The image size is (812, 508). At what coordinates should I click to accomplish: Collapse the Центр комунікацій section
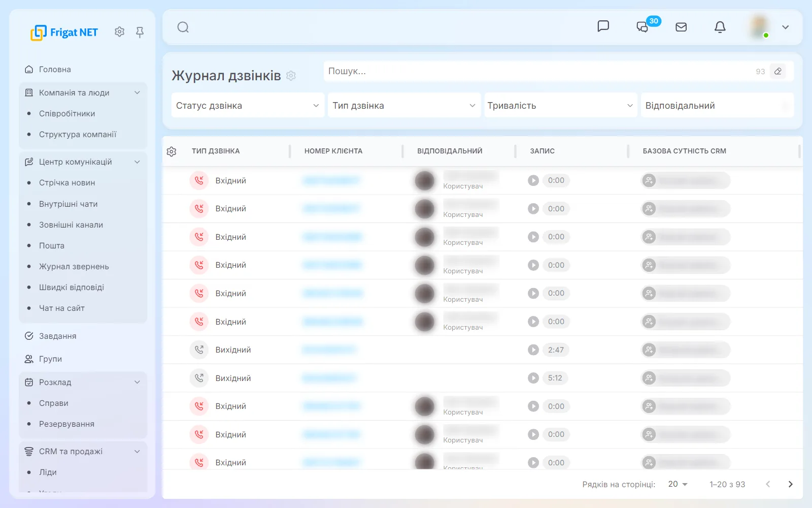point(137,162)
